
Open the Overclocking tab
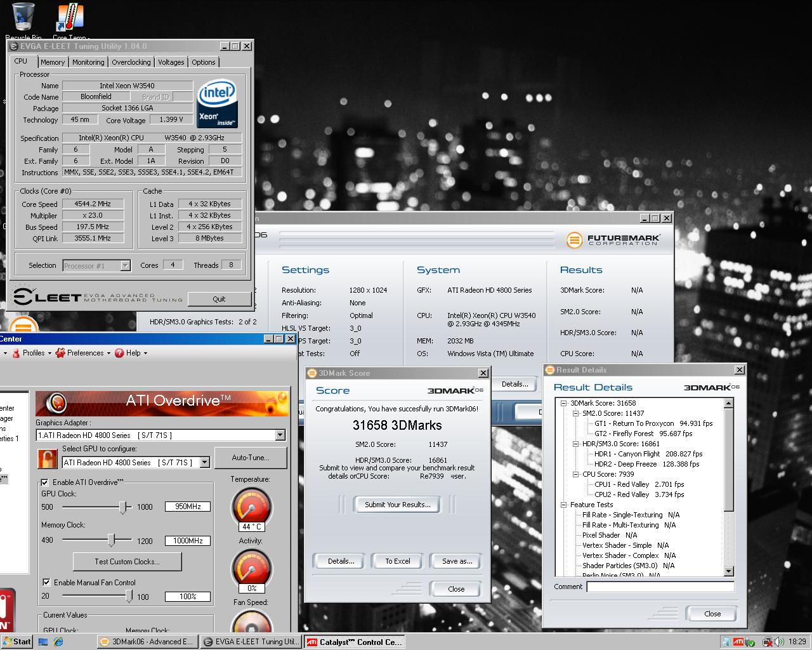coord(131,62)
